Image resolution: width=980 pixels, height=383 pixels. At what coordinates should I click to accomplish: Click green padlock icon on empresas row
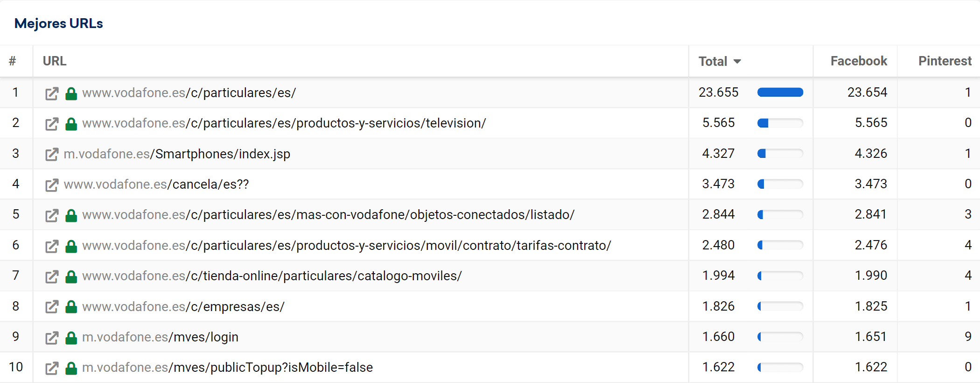point(71,307)
